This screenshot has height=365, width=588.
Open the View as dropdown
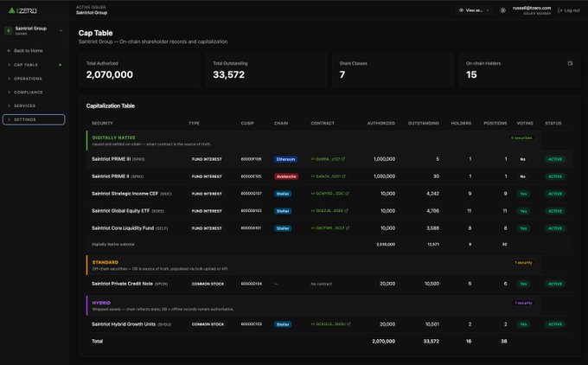474,10
